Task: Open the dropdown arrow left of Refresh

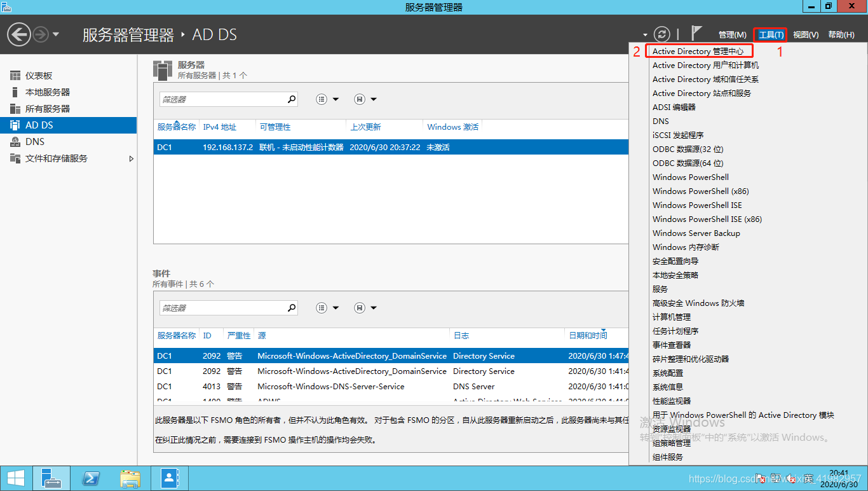Action: pos(646,35)
